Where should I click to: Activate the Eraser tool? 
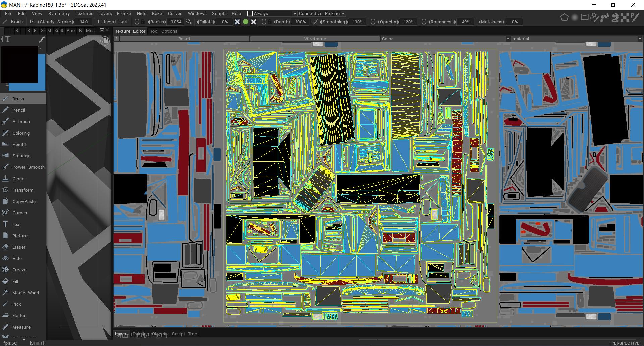(x=19, y=247)
